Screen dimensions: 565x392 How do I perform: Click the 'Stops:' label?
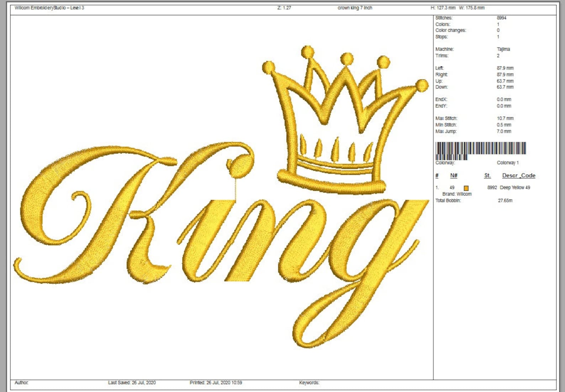click(442, 37)
